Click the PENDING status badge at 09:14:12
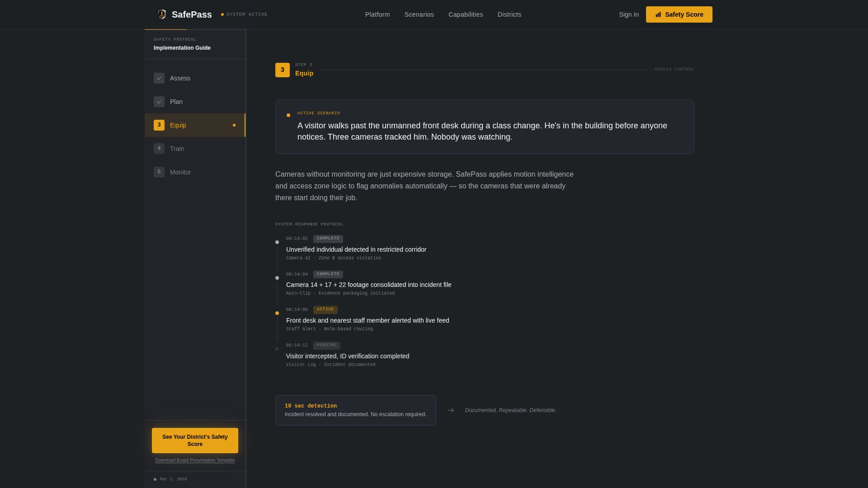The height and width of the screenshot is (488, 868). coord(326,345)
